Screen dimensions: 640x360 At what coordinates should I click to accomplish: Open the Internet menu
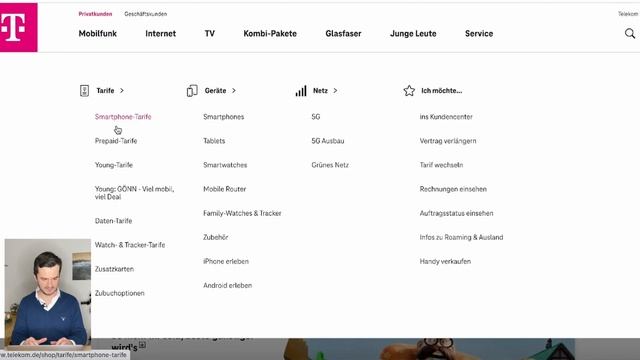160,33
